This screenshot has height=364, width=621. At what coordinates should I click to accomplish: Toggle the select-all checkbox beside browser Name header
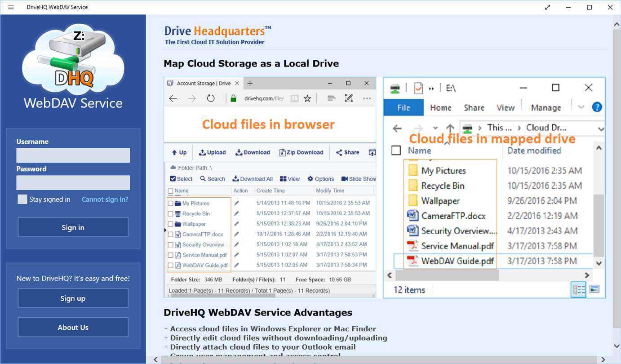pyautogui.click(x=170, y=191)
